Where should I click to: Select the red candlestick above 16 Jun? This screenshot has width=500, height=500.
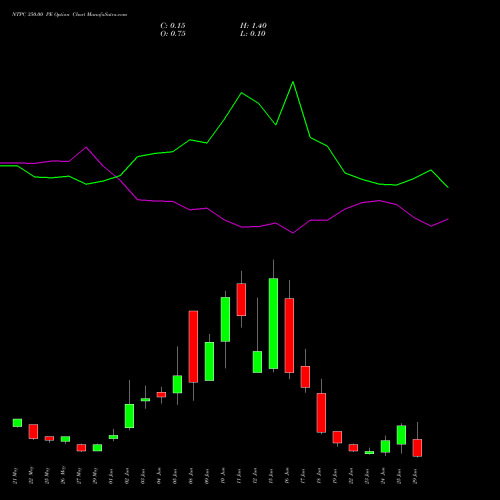(289, 335)
